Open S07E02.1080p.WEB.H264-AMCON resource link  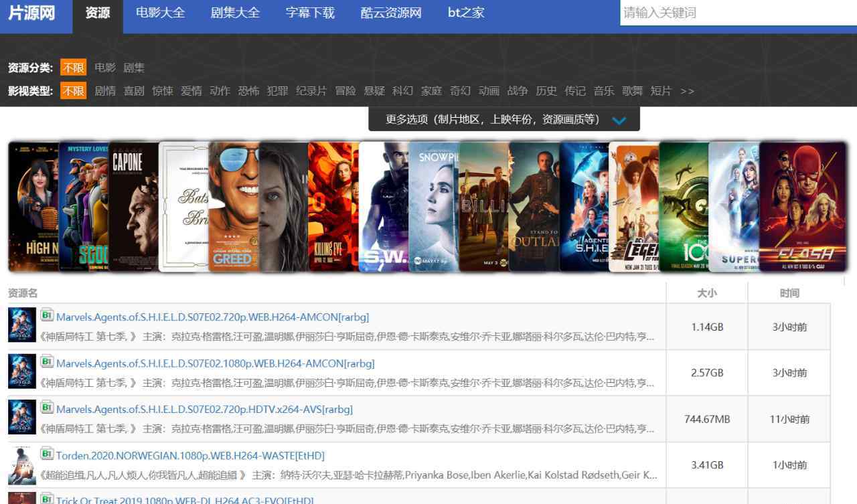pos(215,363)
